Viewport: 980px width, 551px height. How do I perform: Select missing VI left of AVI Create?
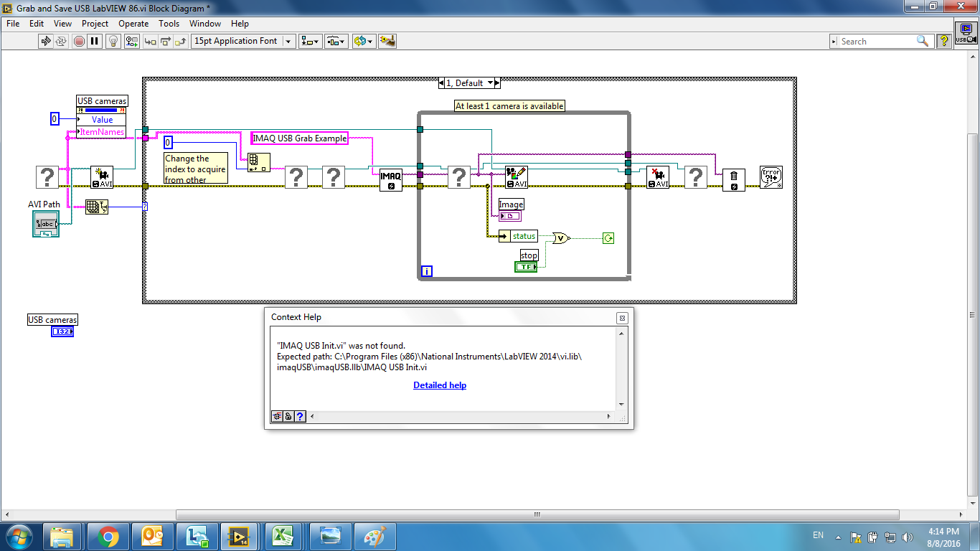47,177
